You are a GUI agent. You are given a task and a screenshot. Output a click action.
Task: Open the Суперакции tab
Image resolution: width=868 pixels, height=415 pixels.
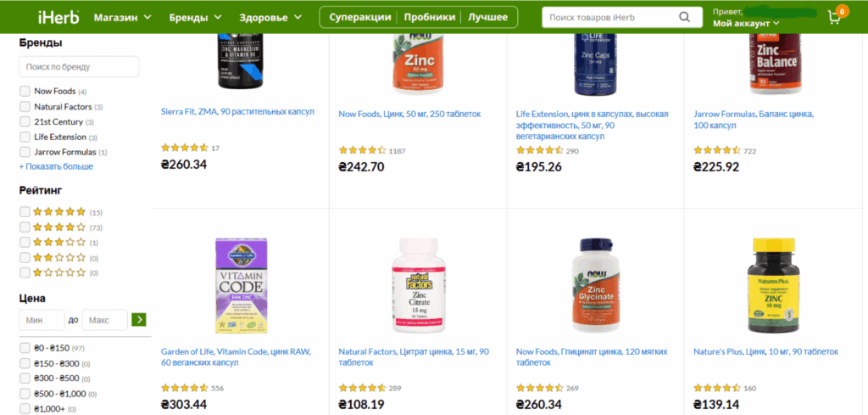coord(359,17)
